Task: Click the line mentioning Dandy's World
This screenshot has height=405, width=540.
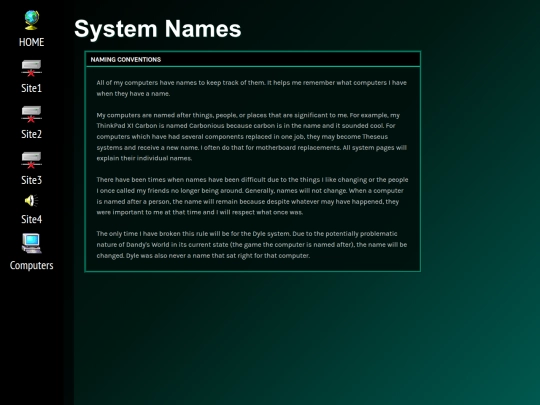Action: [x=252, y=245]
